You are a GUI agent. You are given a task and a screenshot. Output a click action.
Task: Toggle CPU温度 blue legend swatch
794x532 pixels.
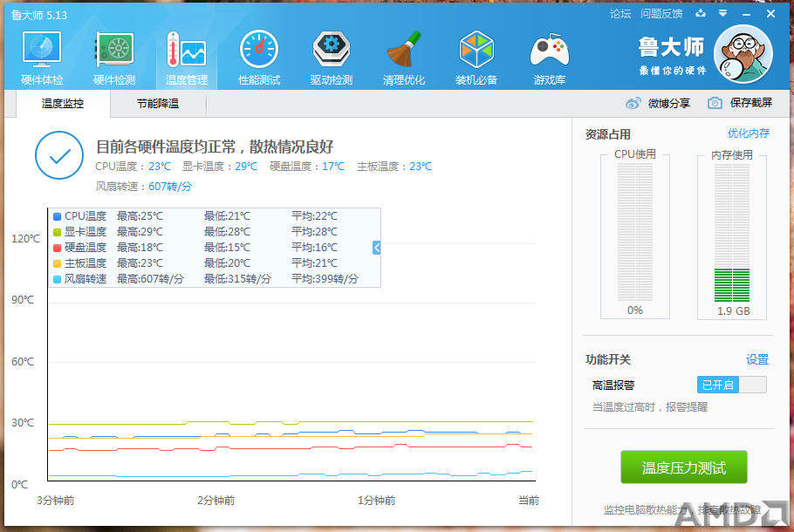point(58,216)
